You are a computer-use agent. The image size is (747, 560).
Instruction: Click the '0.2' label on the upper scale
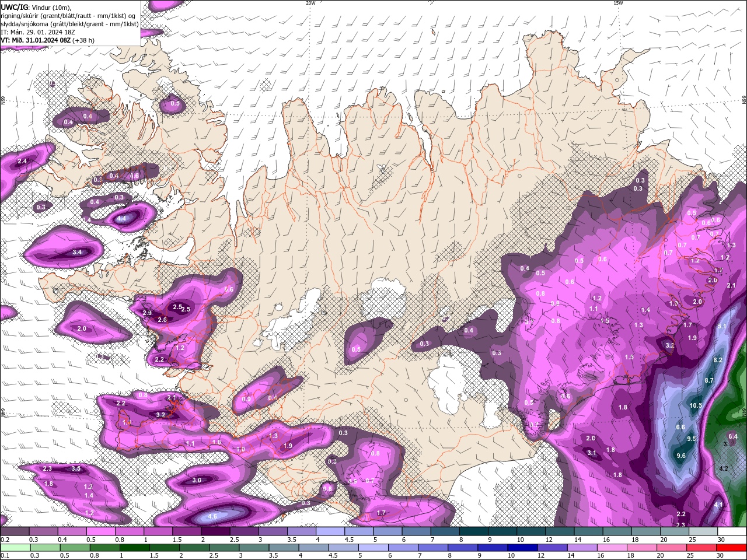click(5, 540)
